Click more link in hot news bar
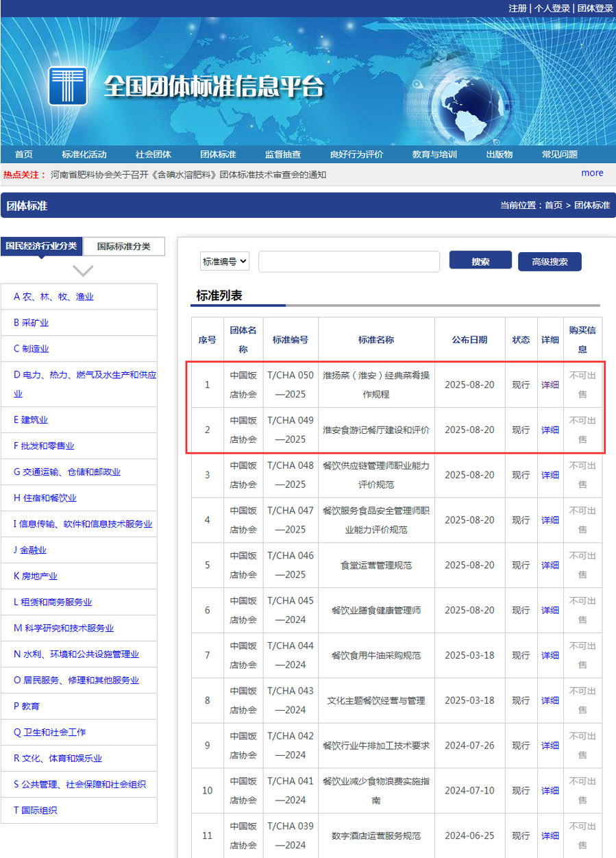The height and width of the screenshot is (858, 616). point(592,173)
